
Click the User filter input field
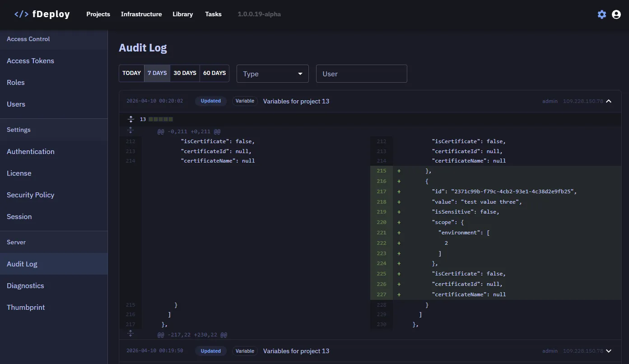361,74
